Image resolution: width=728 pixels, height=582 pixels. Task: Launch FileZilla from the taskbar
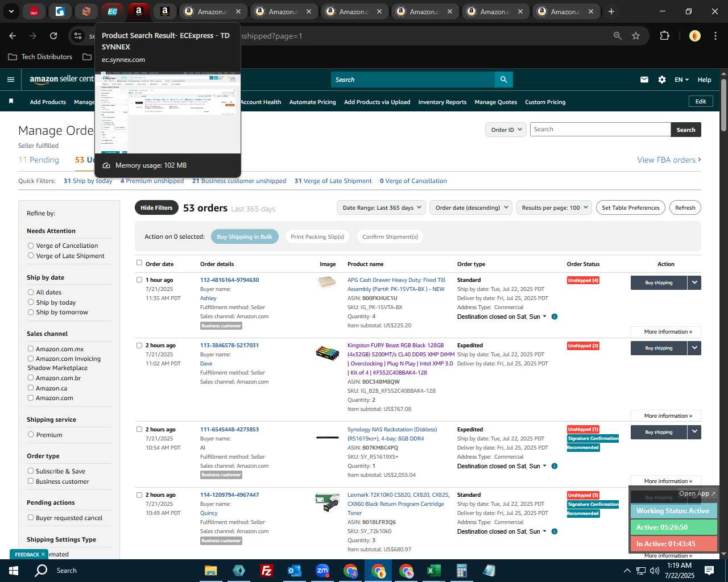[x=266, y=571]
